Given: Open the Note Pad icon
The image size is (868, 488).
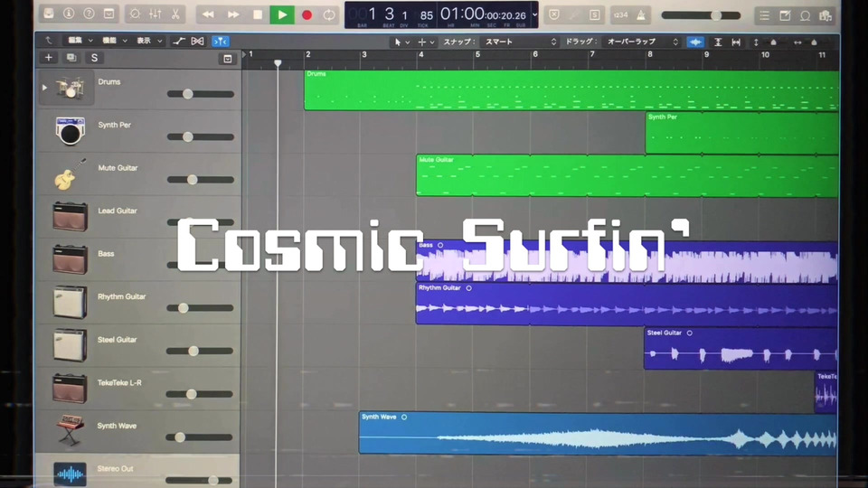Looking at the screenshot, I should (x=785, y=16).
